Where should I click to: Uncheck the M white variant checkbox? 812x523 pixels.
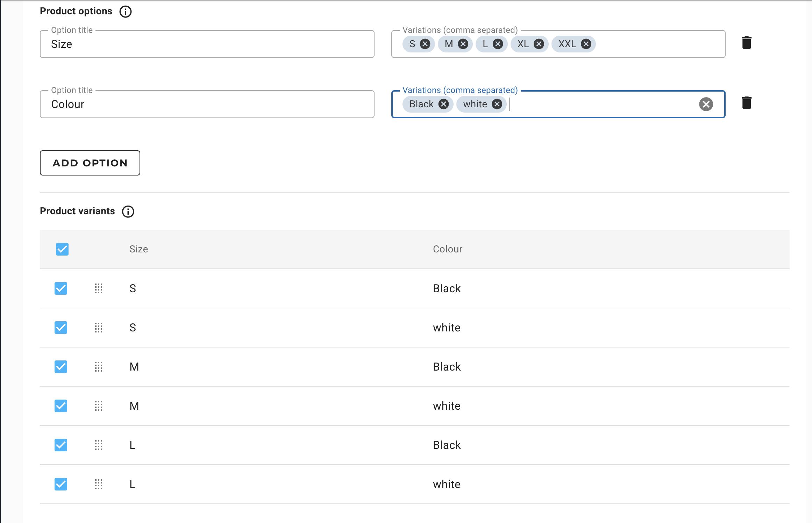[x=61, y=406]
